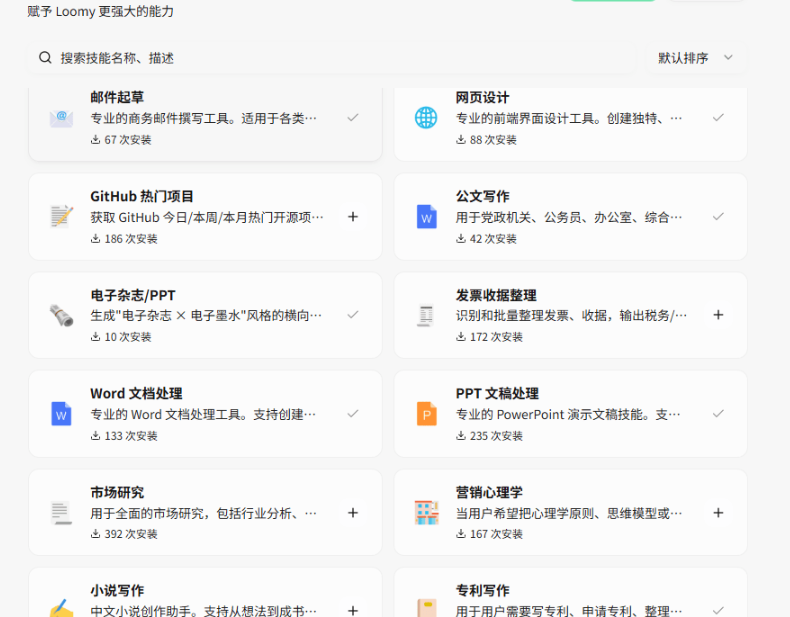
Task: Click the blue W icon for 公文写作
Action: [427, 217]
